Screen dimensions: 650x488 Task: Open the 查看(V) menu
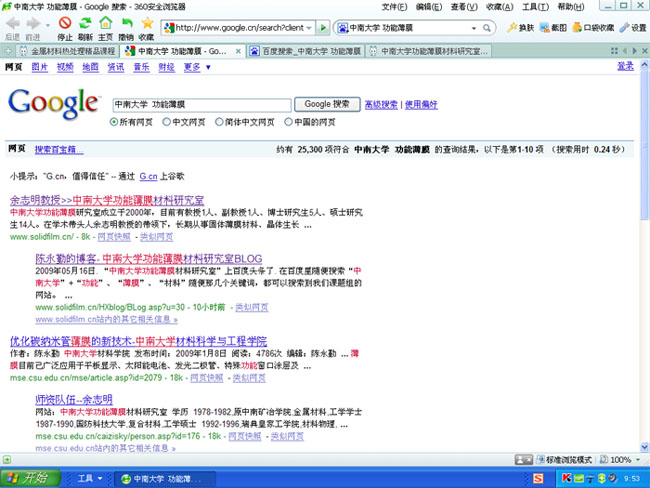click(464, 7)
